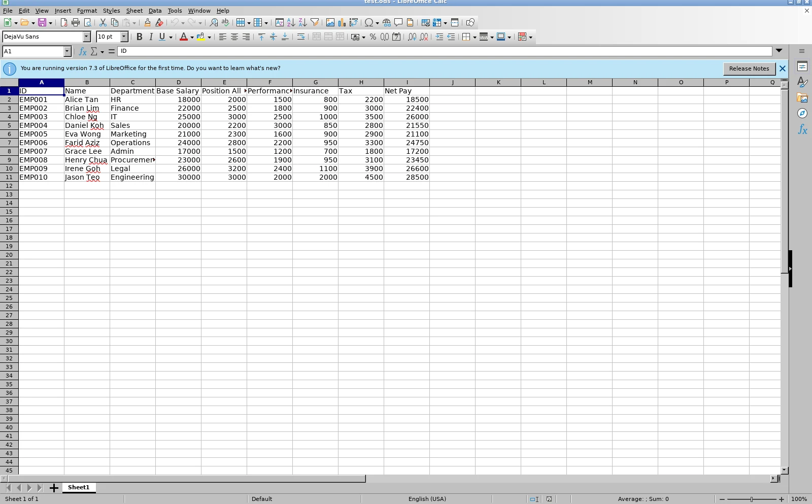The height and width of the screenshot is (504, 812).
Task: Open the Sidebar Gallery deck
Action: pos(802,98)
